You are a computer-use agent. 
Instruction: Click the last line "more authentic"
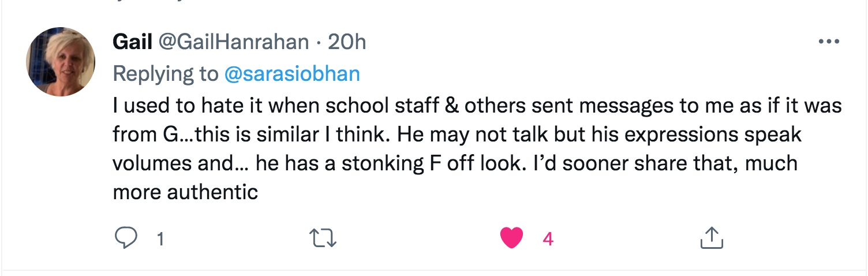tap(185, 192)
